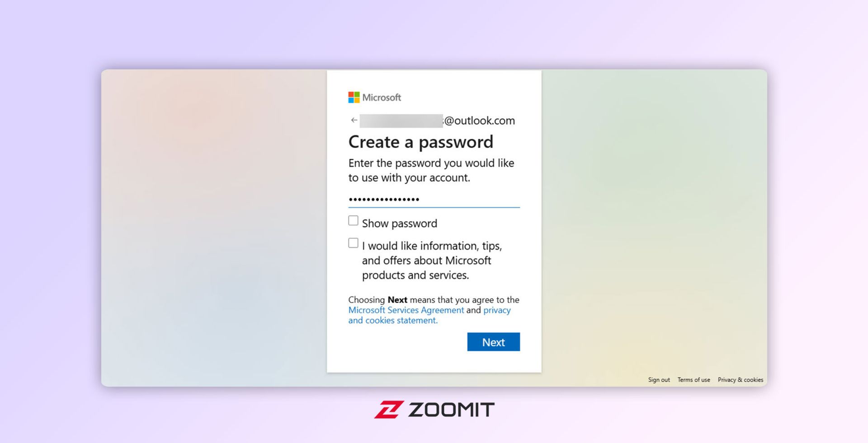Image resolution: width=868 pixels, height=443 pixels.
Task: Click the Microsoft wordmark text
Action: (382, 98)
